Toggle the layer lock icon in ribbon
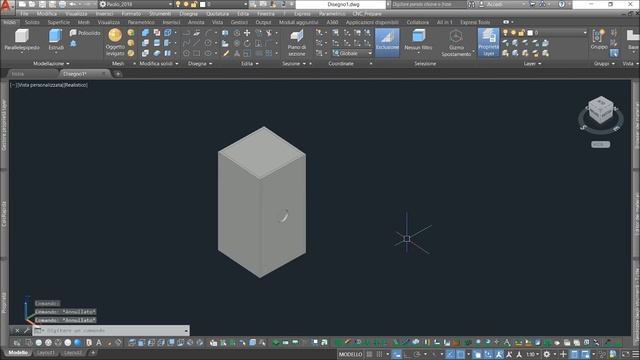 click(521, 33)
